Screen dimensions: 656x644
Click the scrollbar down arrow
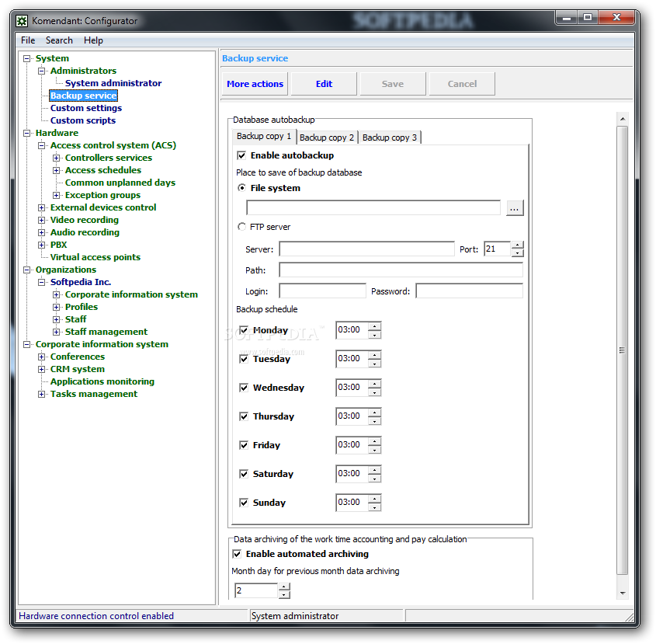click(623, 593)
